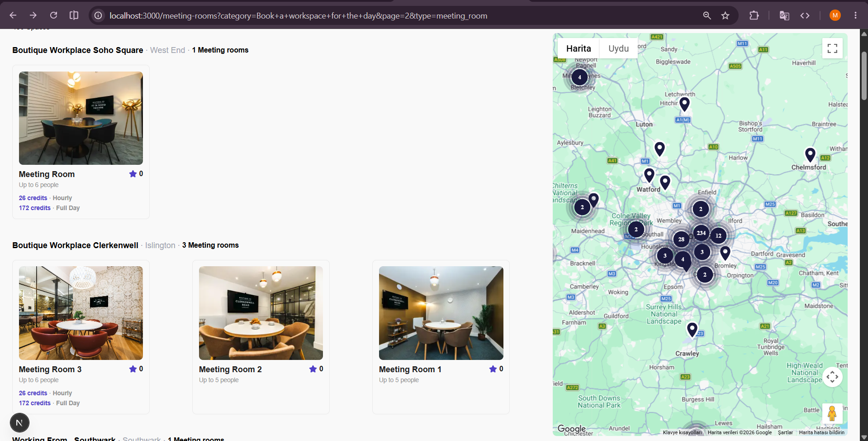The image size is (868, 441).
Task: Open the Extensions puzzle icon
Action: click(x=754, y=15)
